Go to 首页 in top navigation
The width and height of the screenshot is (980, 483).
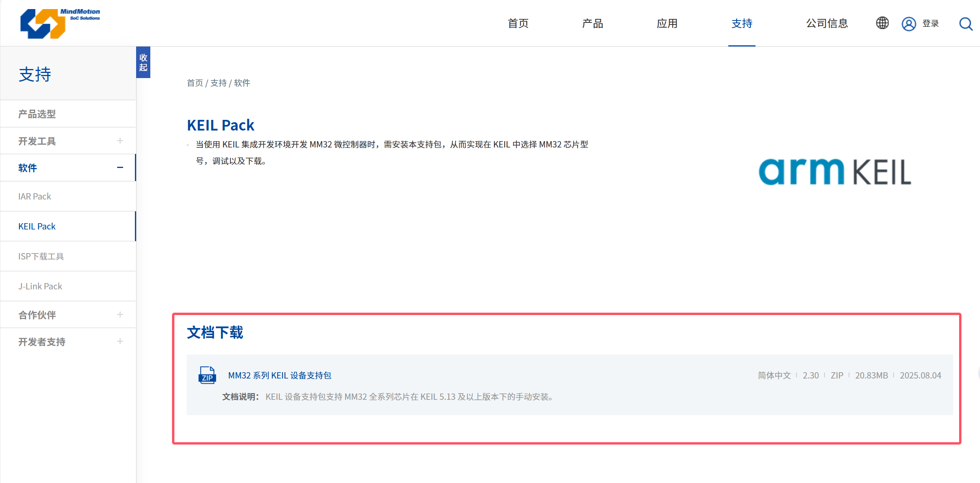518,24
